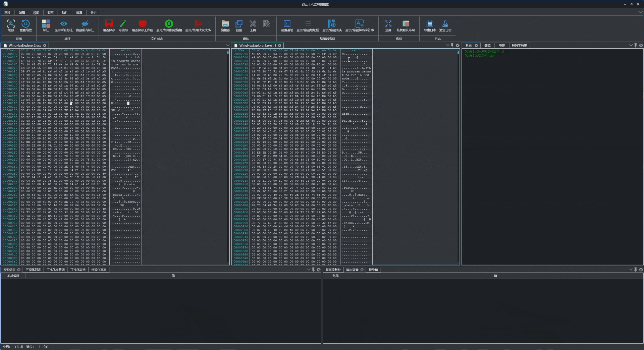Click the checklist edit icon next to 工具

pyautogui.click(x=267, y=24)
